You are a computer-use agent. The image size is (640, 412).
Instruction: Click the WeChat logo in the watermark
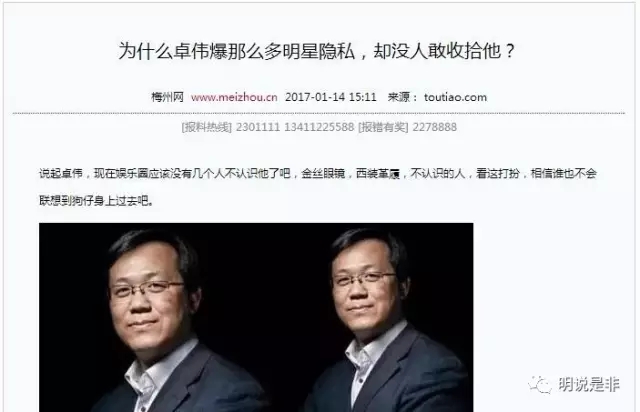click(x=540, y=385)
